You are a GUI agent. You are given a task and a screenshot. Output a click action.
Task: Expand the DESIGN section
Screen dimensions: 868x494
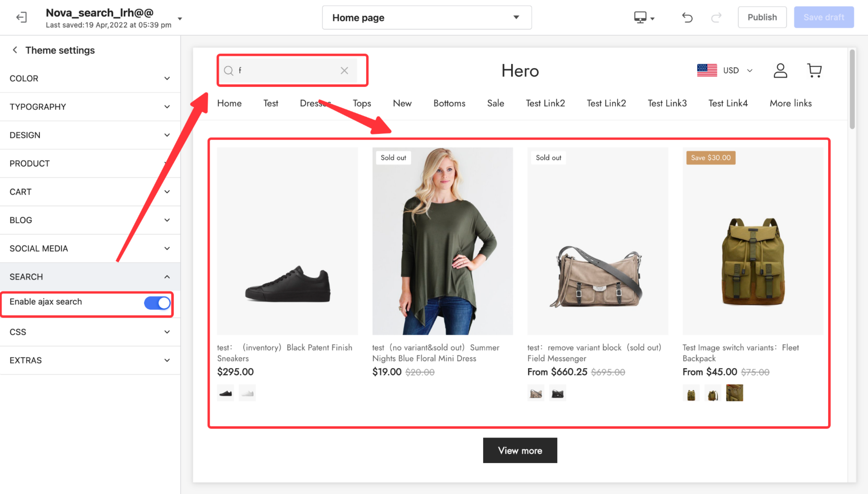tap(90, 135)
